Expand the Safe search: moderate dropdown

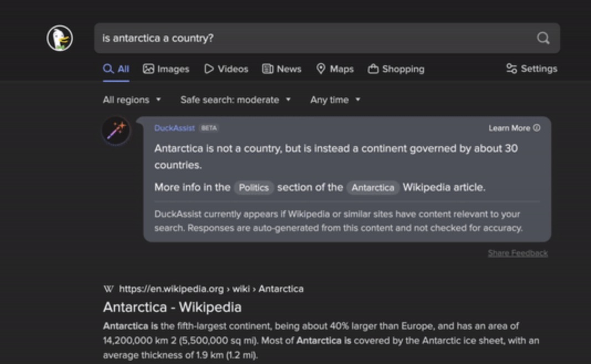(x=236, y=100)
